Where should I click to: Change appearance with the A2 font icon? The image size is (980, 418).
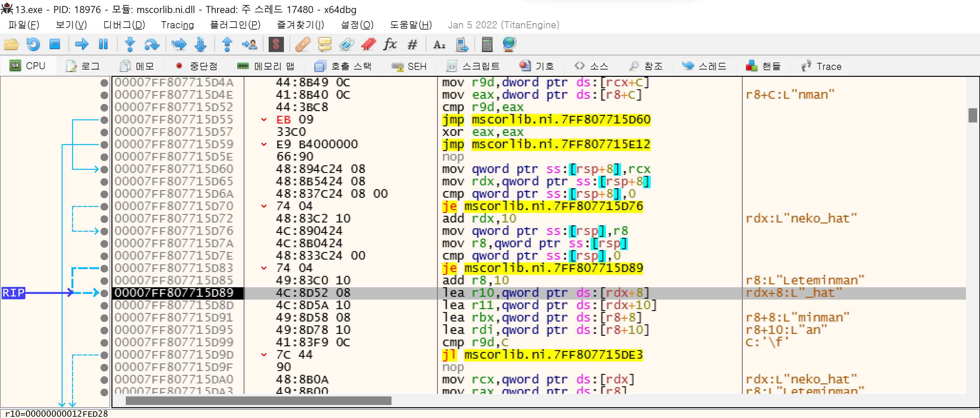point(439,44)
